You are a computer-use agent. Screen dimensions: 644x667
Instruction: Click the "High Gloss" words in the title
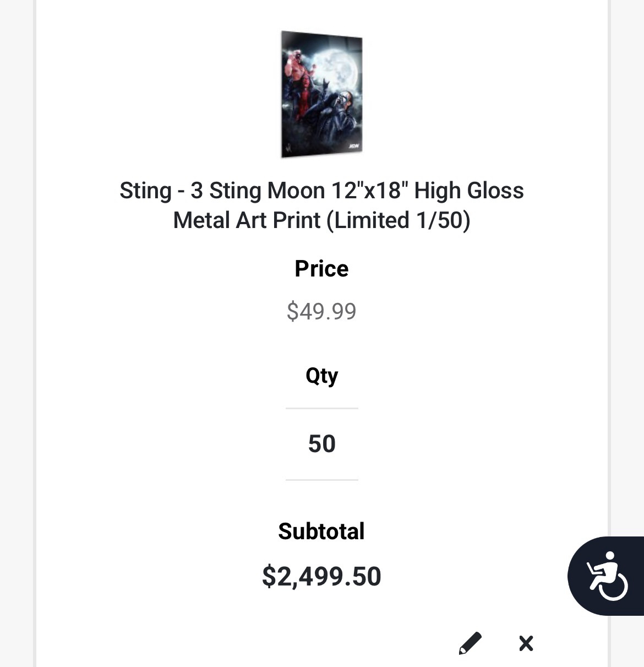coord(468,191)
